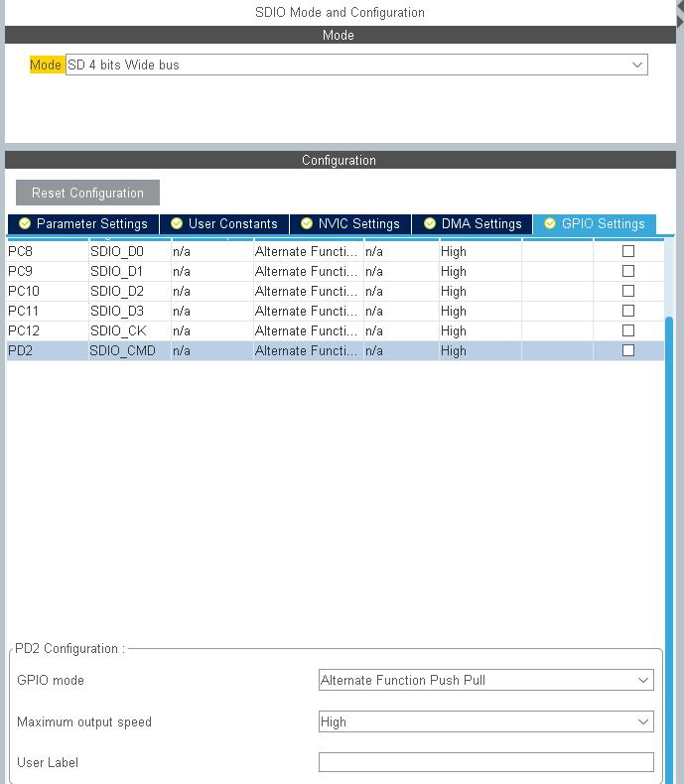Click the DMA Settings tab check icon

pos(430,224)
